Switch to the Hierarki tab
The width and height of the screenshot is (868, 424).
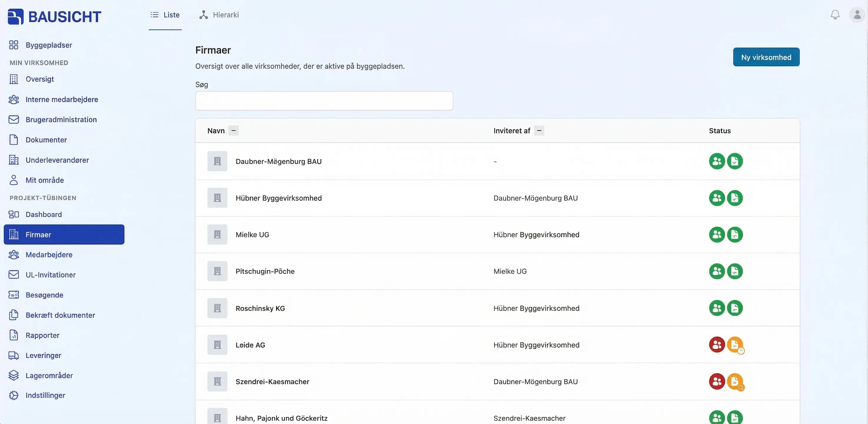[219, 15]
